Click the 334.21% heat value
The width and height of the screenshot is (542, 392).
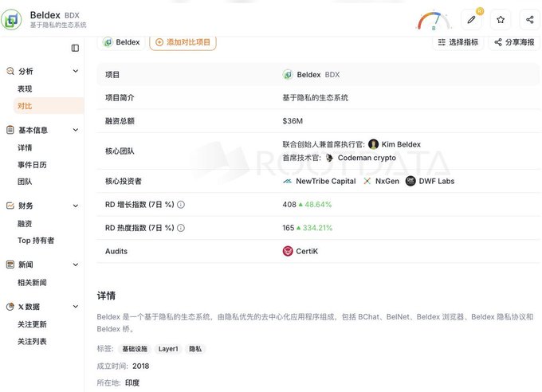click(x=317, y=228)
